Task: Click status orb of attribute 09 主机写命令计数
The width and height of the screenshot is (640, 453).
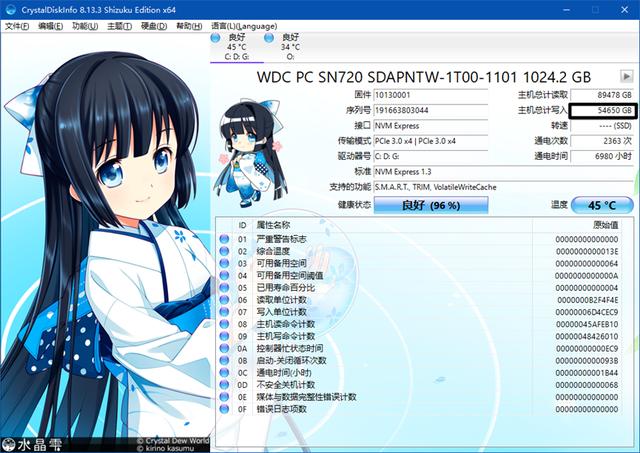Action: (x=224, y=336)
